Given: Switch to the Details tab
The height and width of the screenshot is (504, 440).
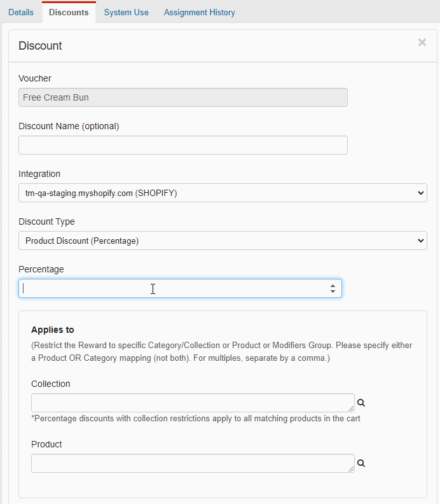Looking at the screenshot, I should point(21,13).
